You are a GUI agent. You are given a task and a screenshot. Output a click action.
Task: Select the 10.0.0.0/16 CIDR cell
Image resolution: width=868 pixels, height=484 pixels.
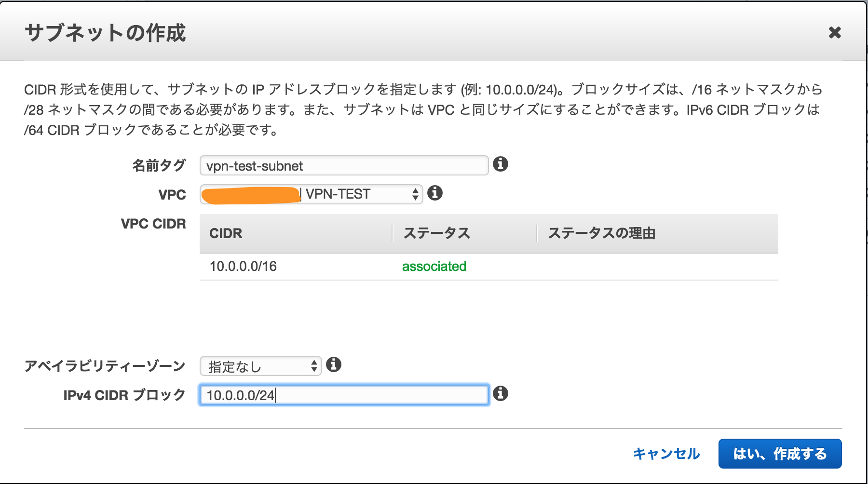[x=243, y=267]
